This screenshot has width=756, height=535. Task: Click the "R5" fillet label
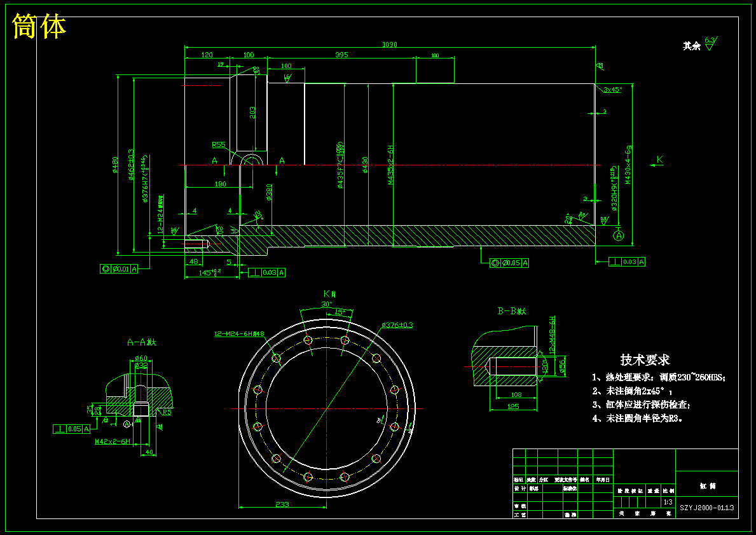(167, 413)
